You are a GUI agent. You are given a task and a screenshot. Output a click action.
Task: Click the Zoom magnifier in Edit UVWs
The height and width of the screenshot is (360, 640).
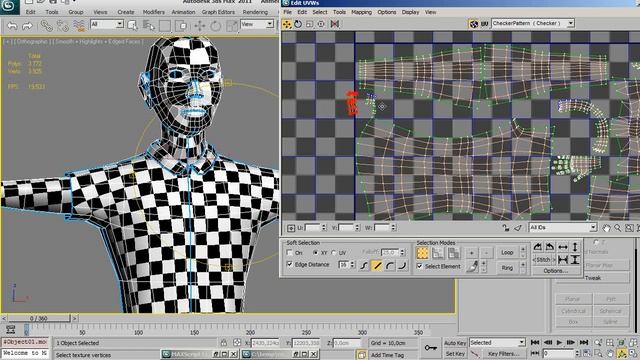pos(617,228)
